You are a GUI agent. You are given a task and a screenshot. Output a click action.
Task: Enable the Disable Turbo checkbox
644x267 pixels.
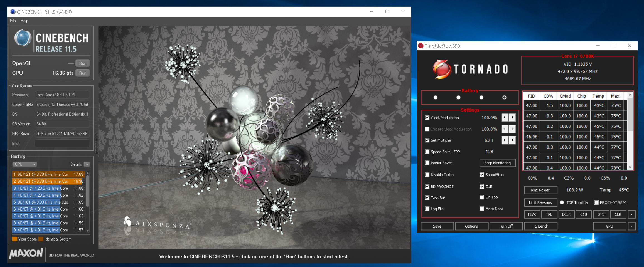427,175
